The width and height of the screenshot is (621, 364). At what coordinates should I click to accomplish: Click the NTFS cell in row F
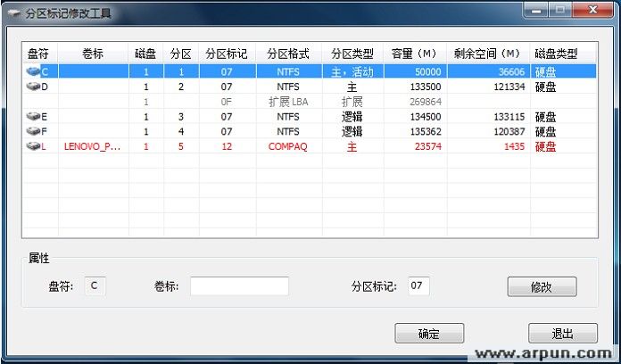click(288, 131)
